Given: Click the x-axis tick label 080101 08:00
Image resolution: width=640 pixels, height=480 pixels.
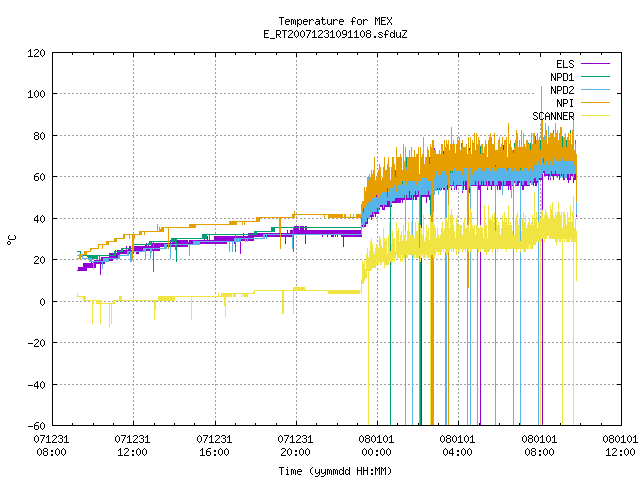Looking at the screenshot, I should pyautogui.click(x=539, y=446).
